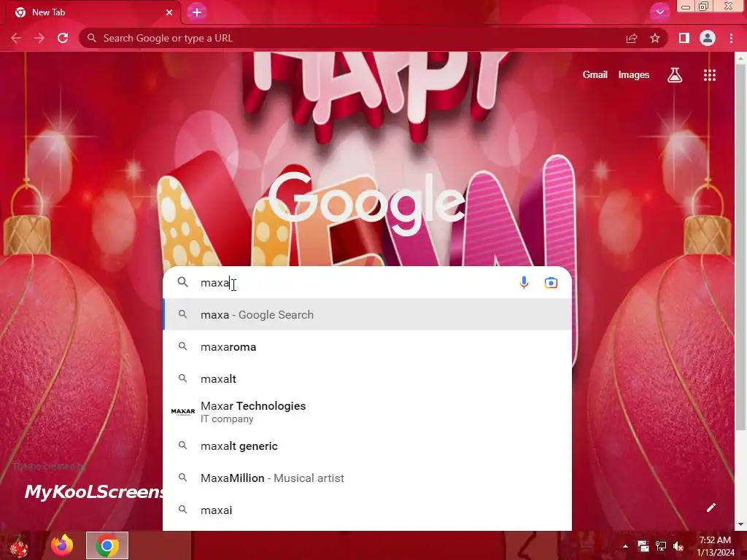
Task: Open Chrome three-dot menu
Action: pos(731,38)
